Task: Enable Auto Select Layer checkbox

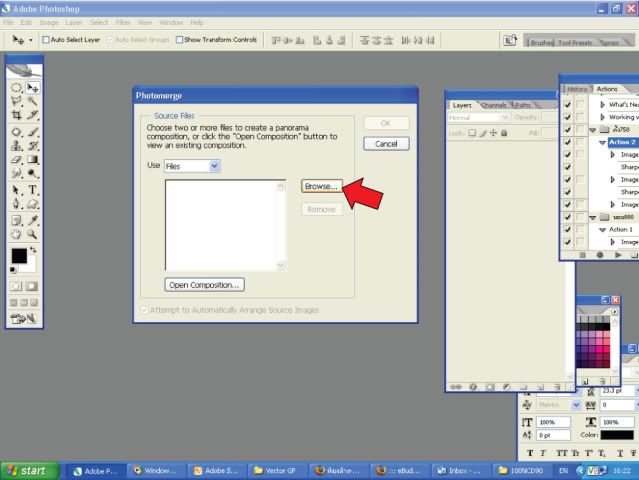Action: (46, 40)
